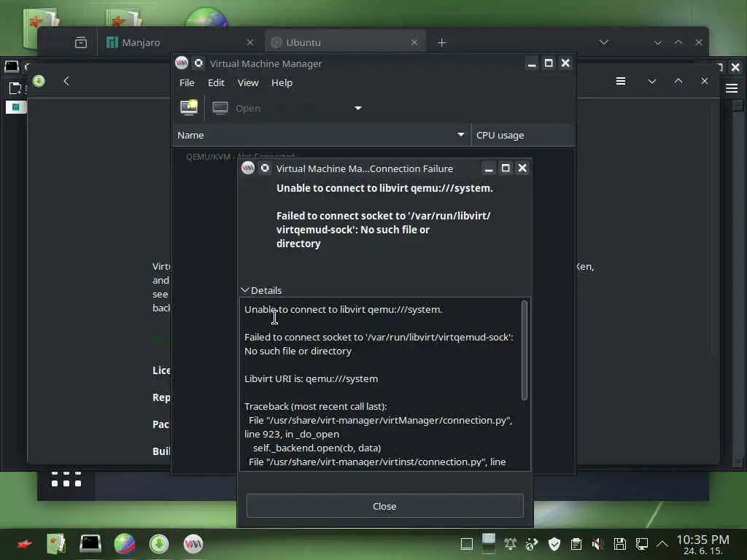The height and width of the screenshot is (560, 747).
Task: Click the Create new virtual machine toolbar icon
Action: pyautogui.click(x=189, y=108)
